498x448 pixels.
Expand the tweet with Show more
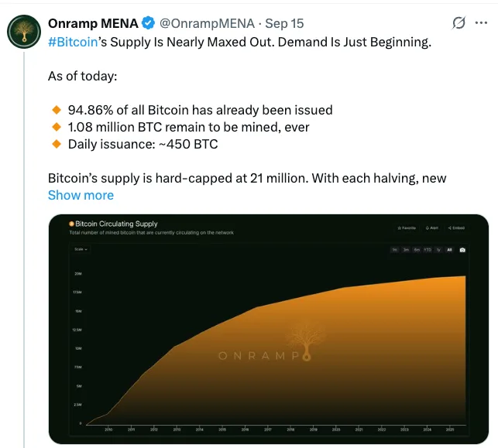(81, 195)
